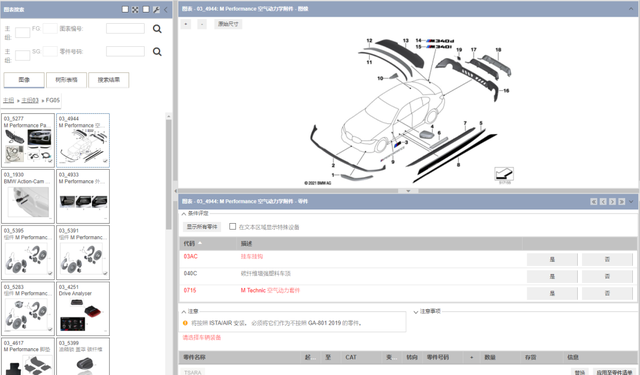Toggle the square checkbox left of wrench icon
This screenshot has height=375, width=640.
coord(146,9)
